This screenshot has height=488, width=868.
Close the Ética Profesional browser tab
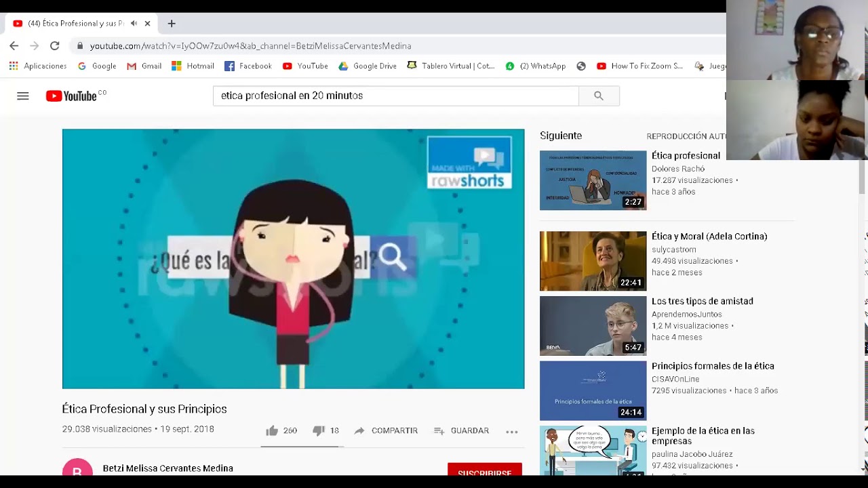pyautogui.click(x=147, y=23)
